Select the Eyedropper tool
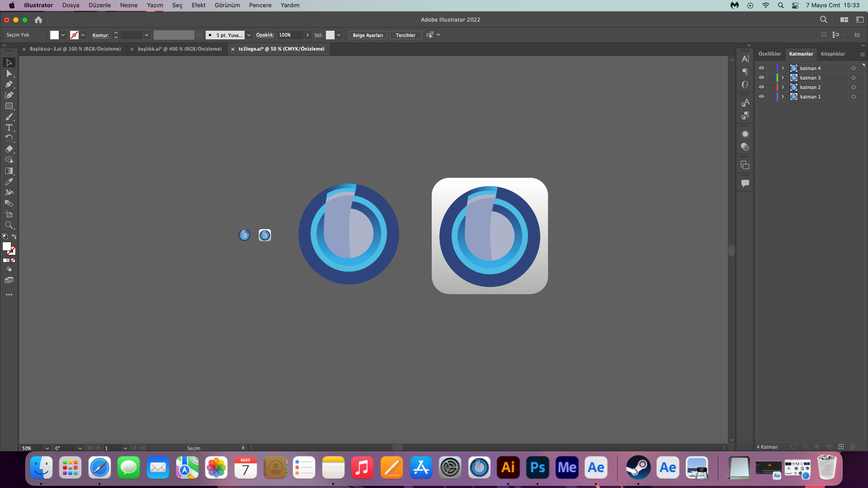This screenshot has height=488, width=868. [9, 182]
